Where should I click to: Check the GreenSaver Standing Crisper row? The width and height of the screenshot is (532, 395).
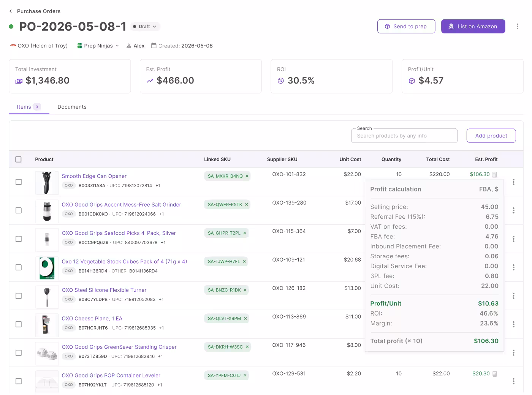(x=18, y=353)
